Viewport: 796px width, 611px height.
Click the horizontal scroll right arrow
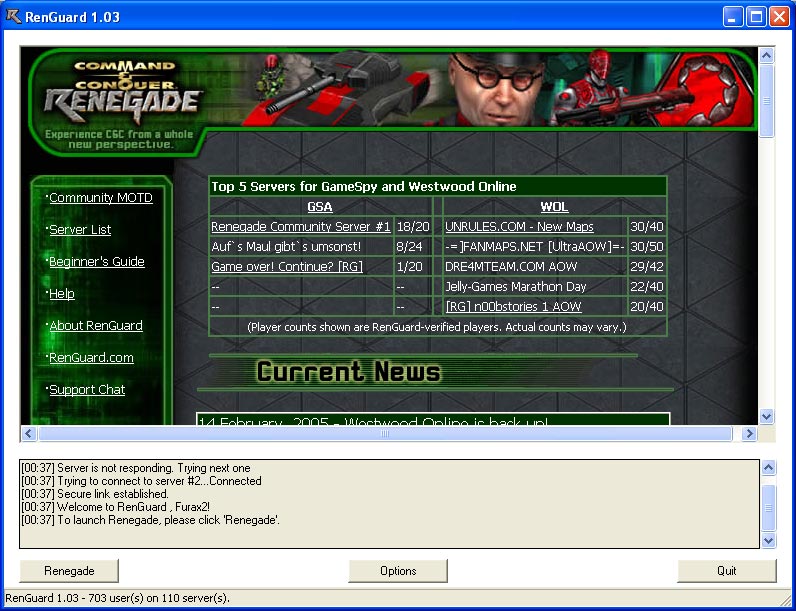749,434
